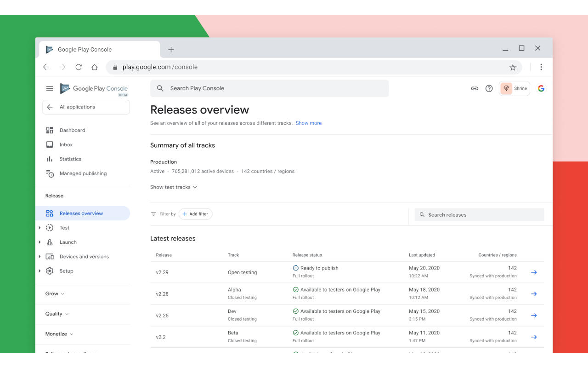Click the Search releases field
588x368 pixels.
tap(480, 215)
